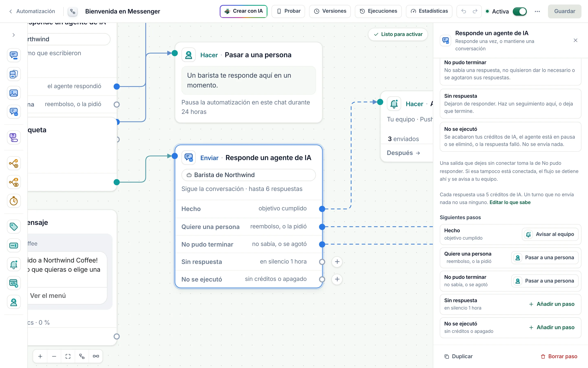Expand the left sidebar chevron
This screenshot has height=368, width=588.
14,35
